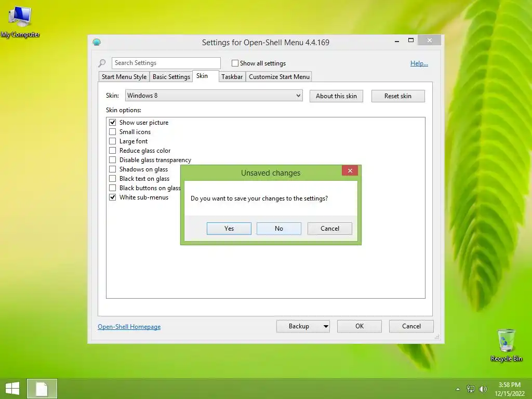Select Cancel at the bottom of the settings window
Image resolution: width=532 pixels, height=399 pixels.
pyautogui.click(x=411, y=326)
